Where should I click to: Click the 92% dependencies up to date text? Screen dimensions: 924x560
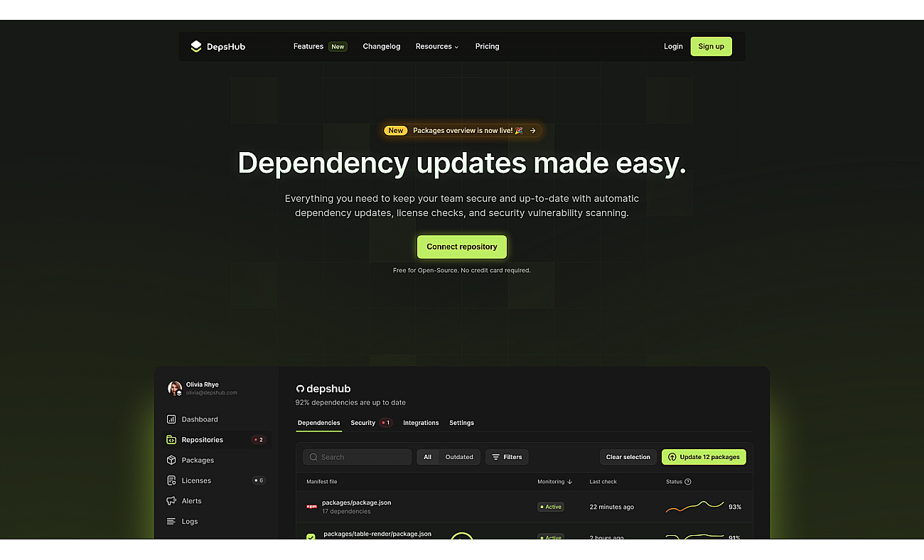pyautogui.click(x=350, y=402)
